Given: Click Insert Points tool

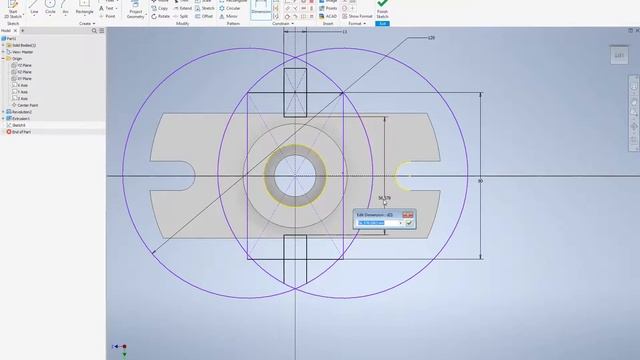Looking at the screenshot, I should point(328,8).
